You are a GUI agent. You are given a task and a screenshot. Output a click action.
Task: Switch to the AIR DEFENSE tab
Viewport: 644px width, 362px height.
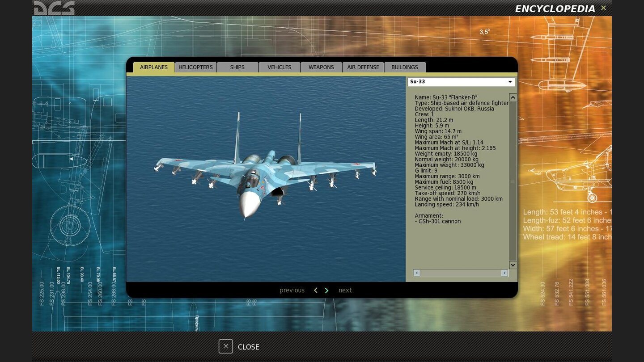coord(363,67)
